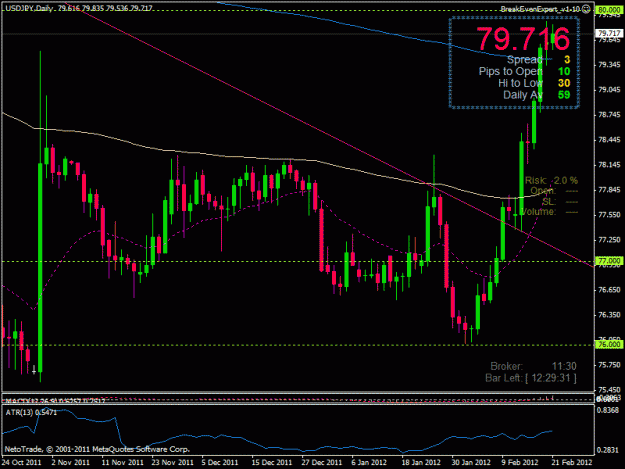Click the Broker: 11:30 time text

(533, 366)
